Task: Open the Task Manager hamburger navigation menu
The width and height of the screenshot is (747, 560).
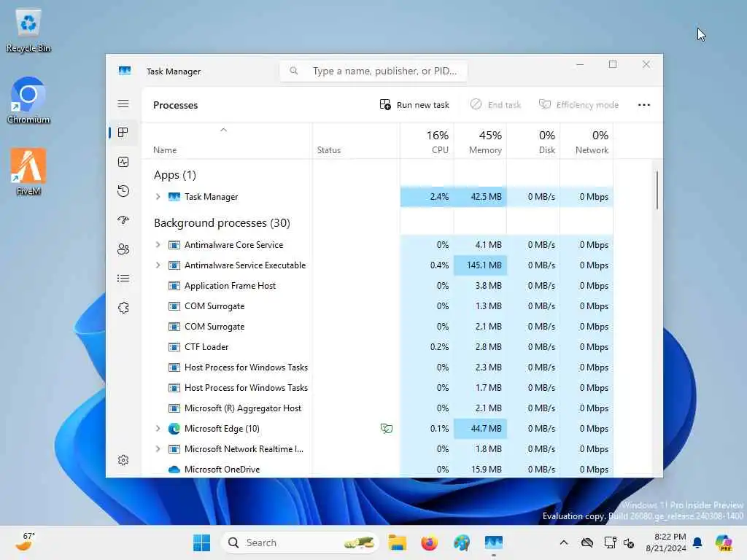Action: click(x=123, y=104)
